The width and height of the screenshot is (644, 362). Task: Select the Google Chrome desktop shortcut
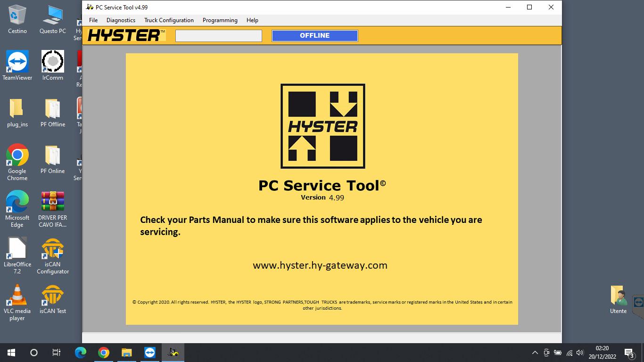click(x=17, y=163)
